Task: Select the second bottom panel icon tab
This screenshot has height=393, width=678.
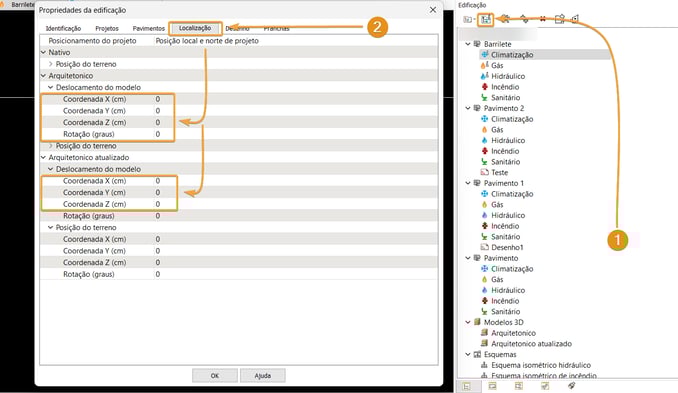Action: (x=492, y=386)
